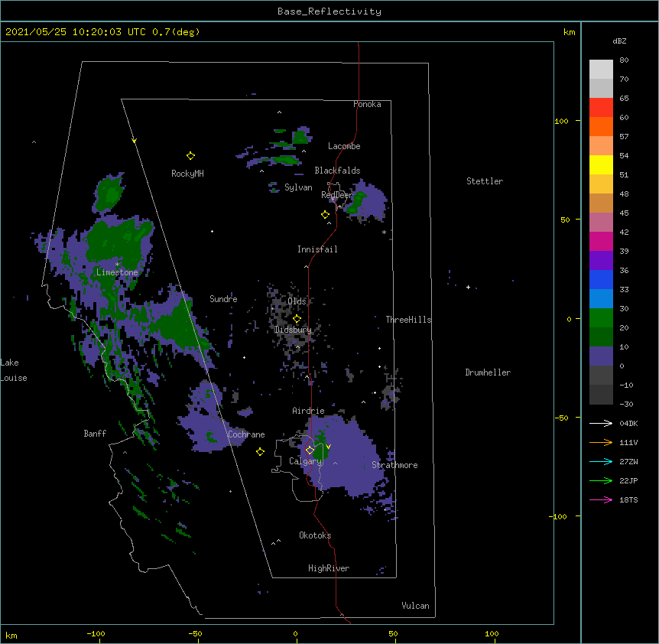Click the Banff label
Screen dimensions: 659x644
95,434
